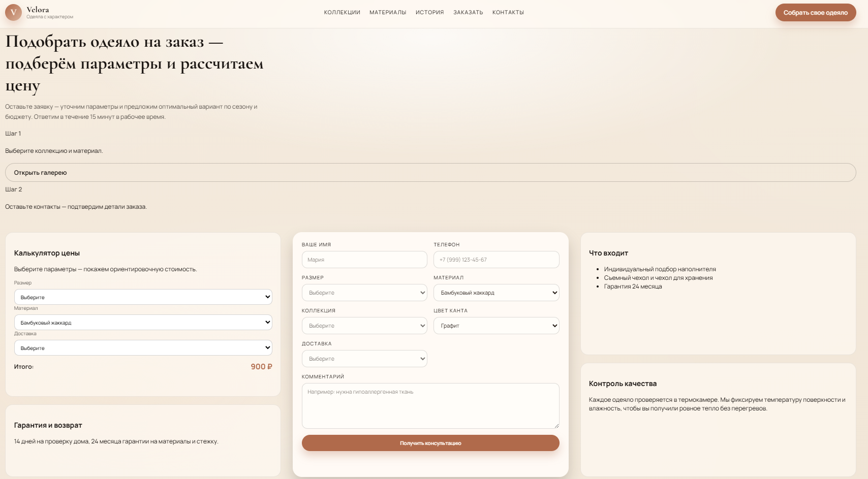
Task: Open the form's Материал select
Action: [497, 293]
